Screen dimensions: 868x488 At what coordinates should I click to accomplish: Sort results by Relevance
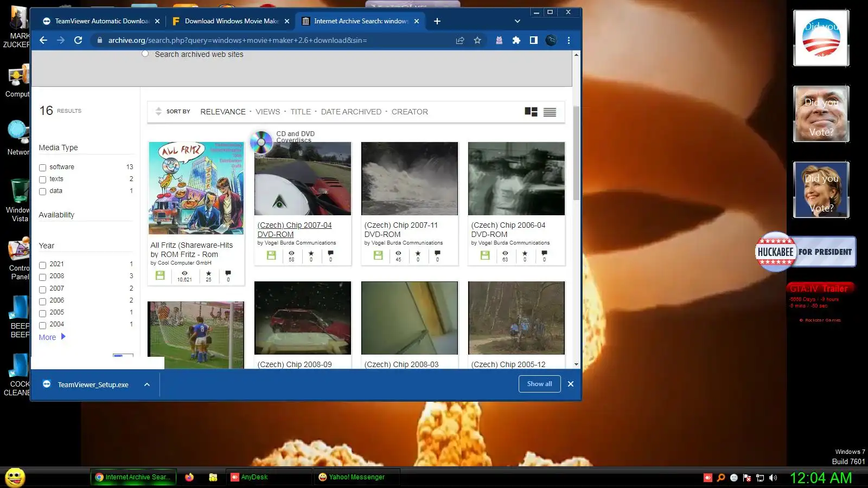223,112
